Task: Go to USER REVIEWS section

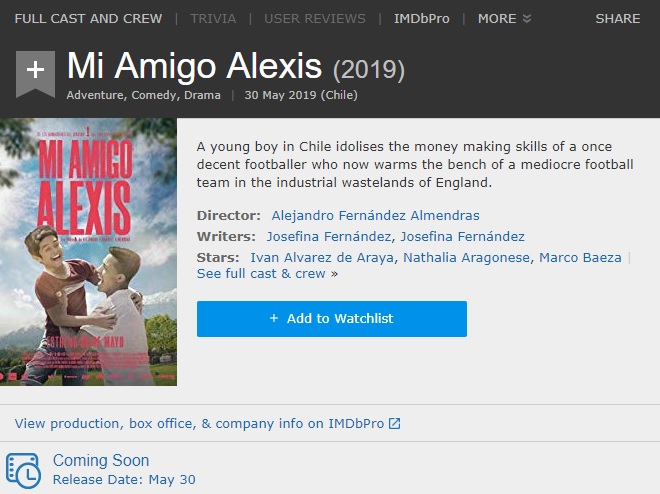Action: [x=315, y=19]
